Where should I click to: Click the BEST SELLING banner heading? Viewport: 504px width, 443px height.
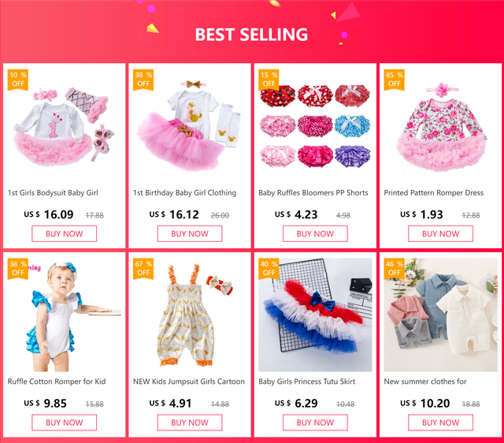[251, 35]
